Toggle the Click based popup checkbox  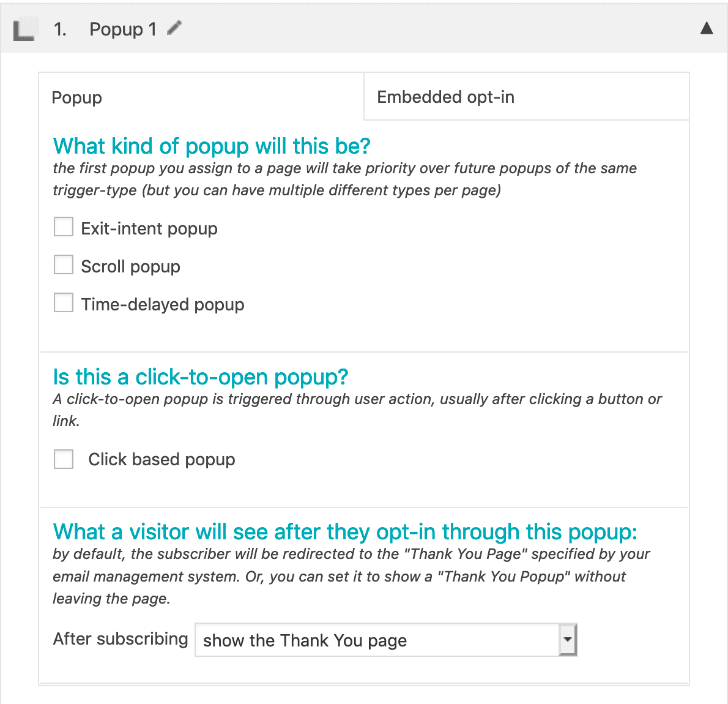tap(64, 459)
